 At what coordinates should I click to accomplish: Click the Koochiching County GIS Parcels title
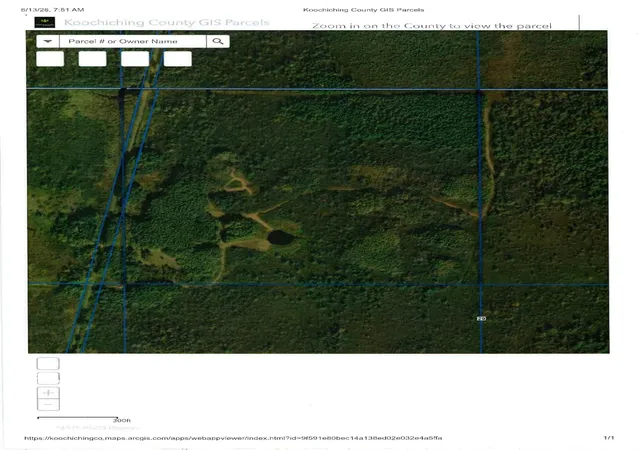(167, 22)
